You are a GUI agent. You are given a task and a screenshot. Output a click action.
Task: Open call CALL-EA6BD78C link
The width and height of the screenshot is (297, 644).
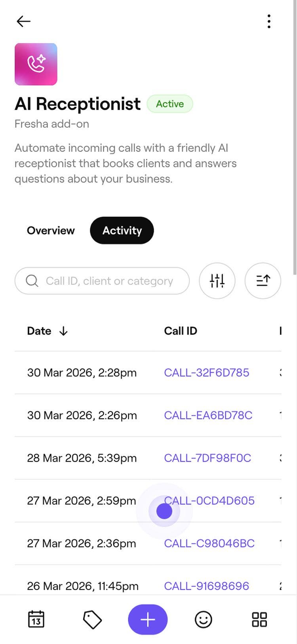click(208, 416)
